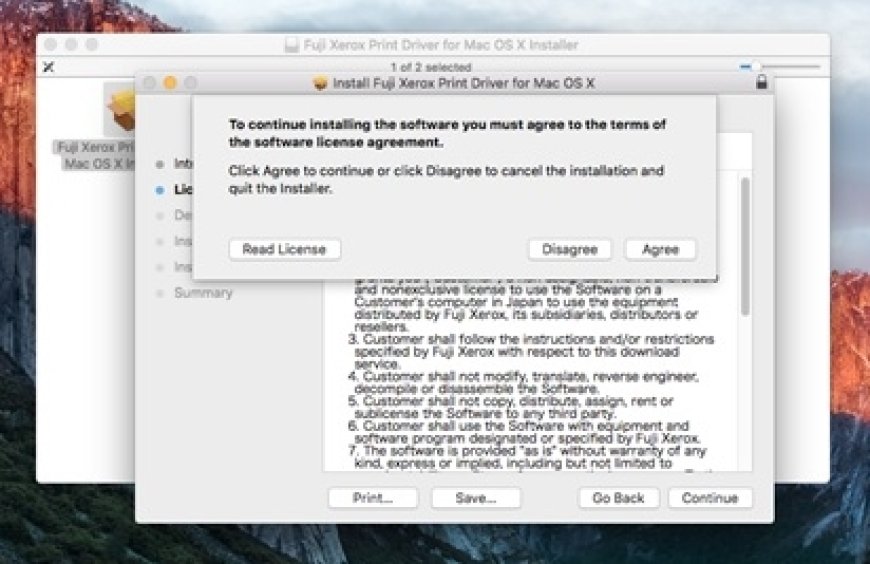Image resolution: width=870 pixels, height=564 pixels.
Task: Click Continue in the installer
Action: (710, 498)
